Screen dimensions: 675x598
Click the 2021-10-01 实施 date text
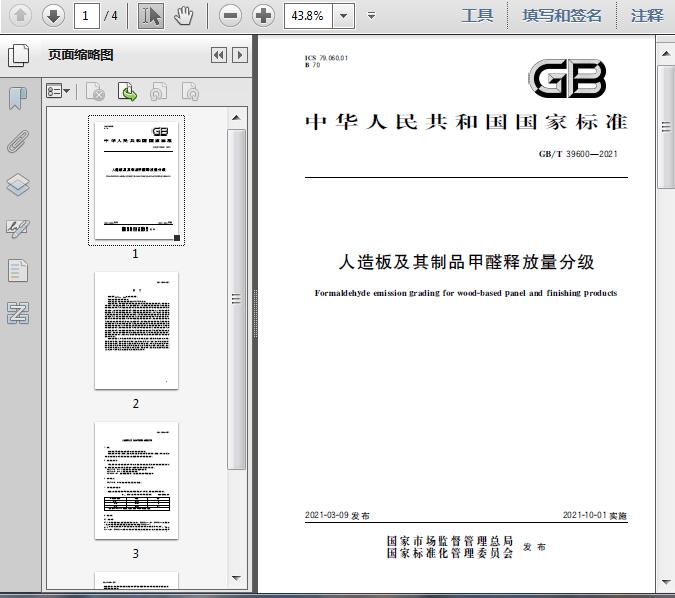(x=595, y=515)
